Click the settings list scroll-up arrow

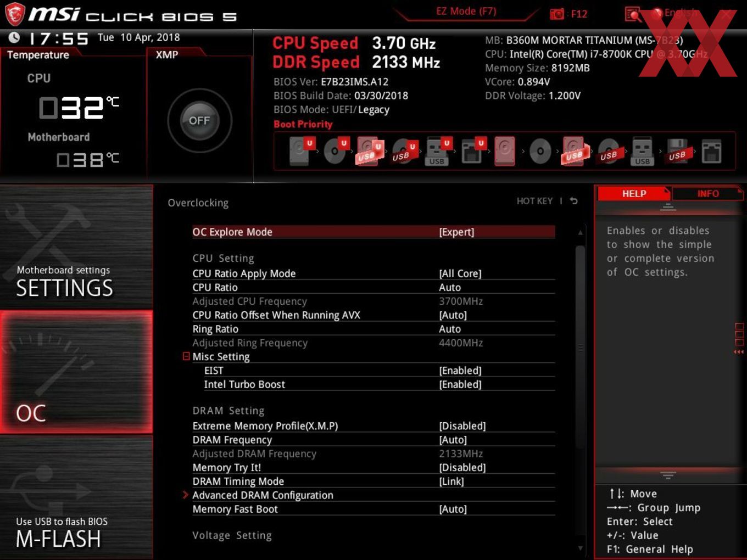point(580,233)
